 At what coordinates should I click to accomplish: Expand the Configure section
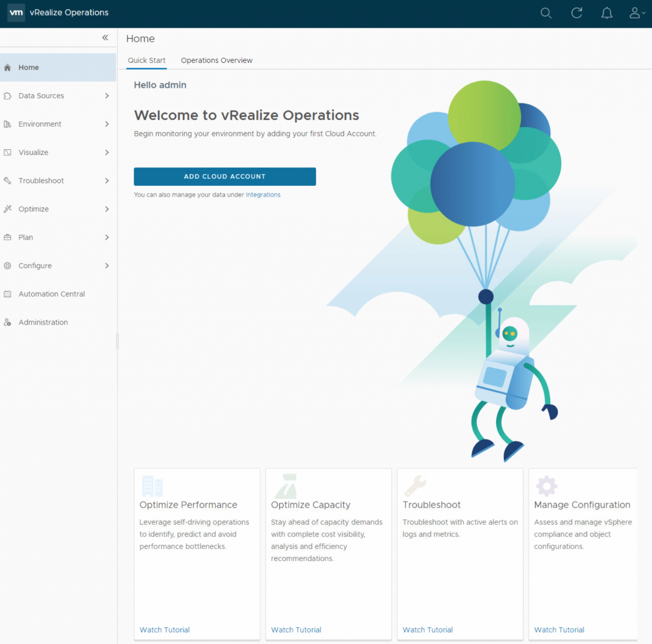click(x=107, y=266)
